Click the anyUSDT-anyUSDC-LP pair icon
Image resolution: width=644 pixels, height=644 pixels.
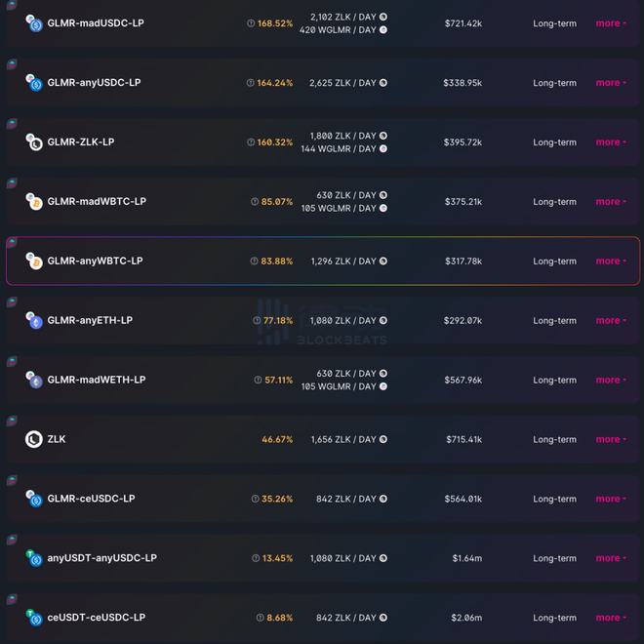coord(34,558)
